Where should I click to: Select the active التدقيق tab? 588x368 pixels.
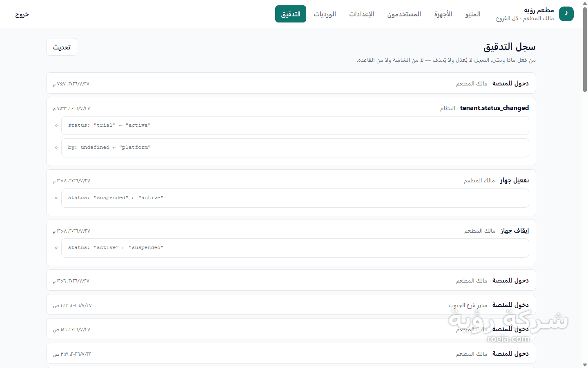(291, 14)
